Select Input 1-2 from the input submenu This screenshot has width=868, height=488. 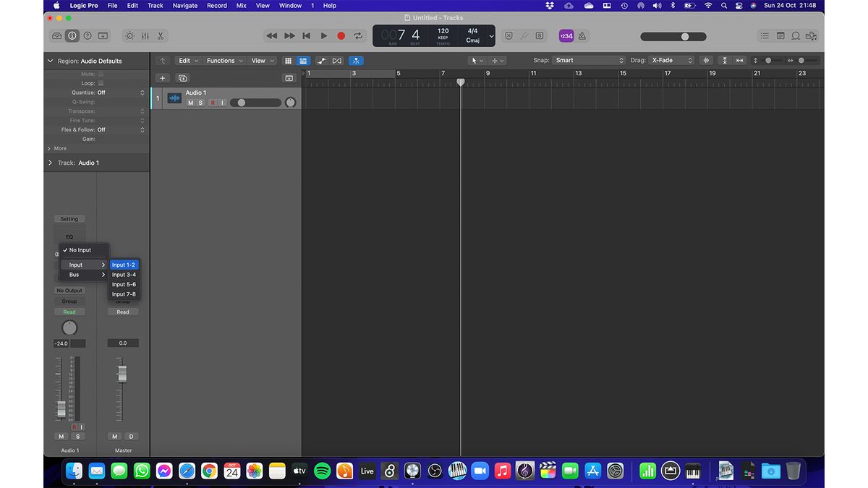124,265
